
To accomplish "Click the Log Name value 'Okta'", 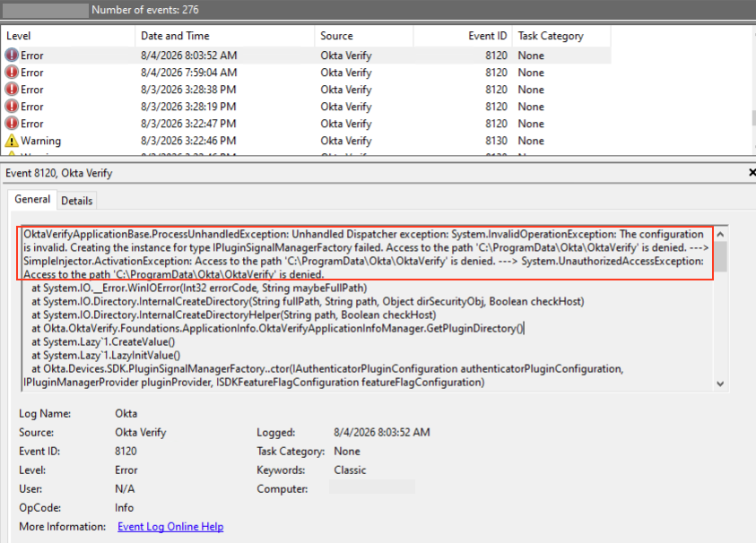I will pyautogui.click(x=126, y=414).
